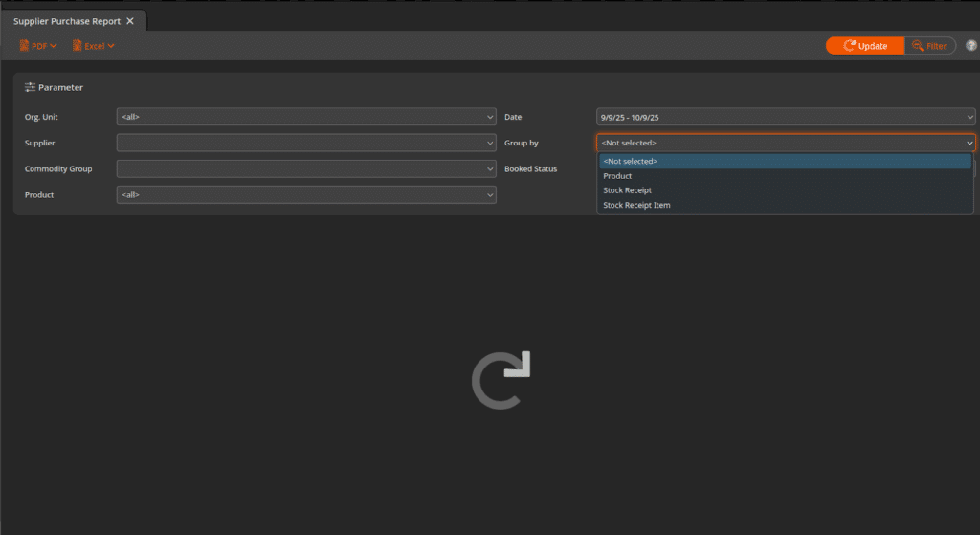Open the Date range dropdown

(785, 117)
